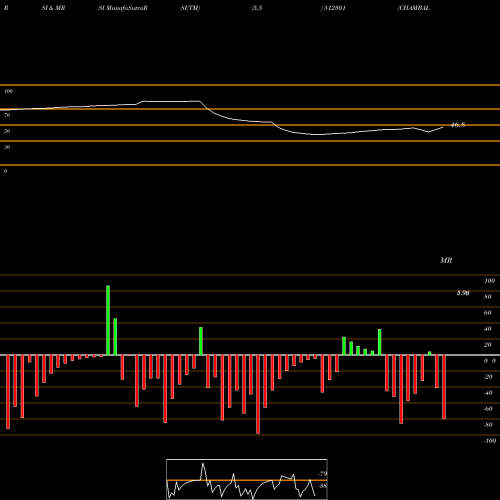
Task: Click the -100 label on MR axis
Action: tap(490, 441)
